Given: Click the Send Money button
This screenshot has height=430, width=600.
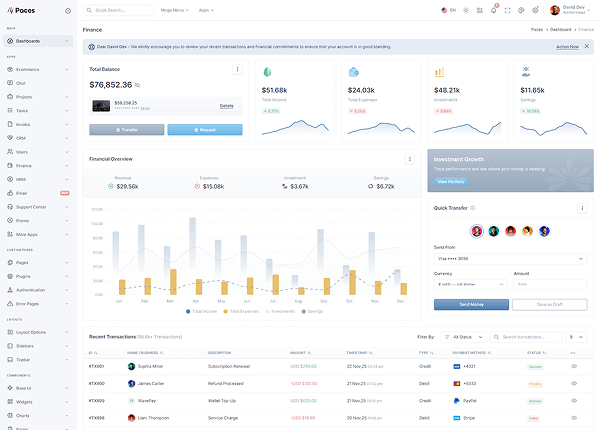Looking at the screenshot, I should (x=470, y=304).
